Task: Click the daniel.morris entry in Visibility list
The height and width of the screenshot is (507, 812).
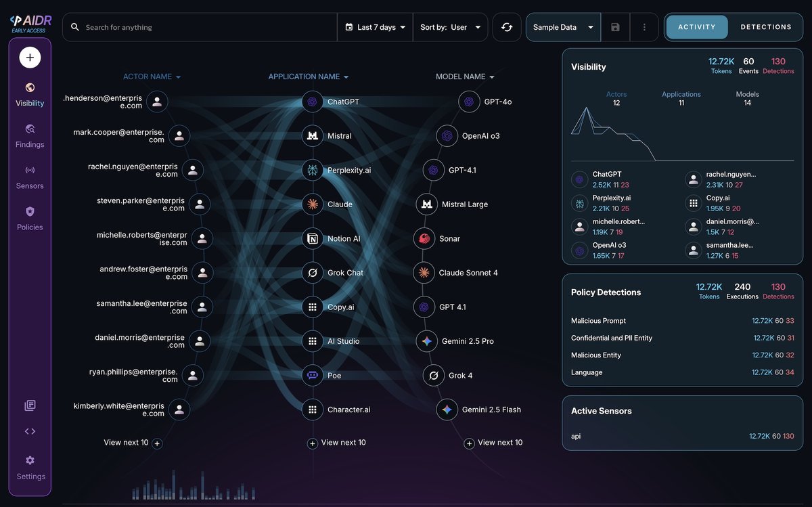Action: click(x=723, y=226)
